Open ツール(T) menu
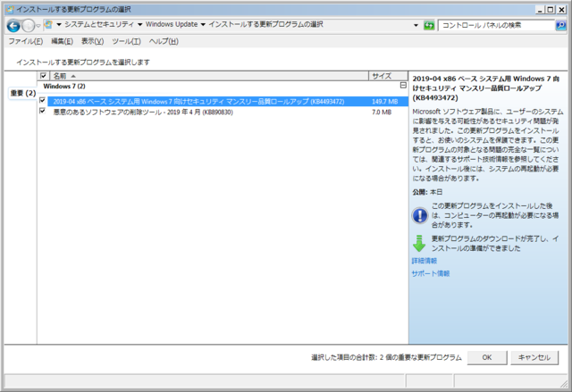The width and height of the screenshot is (572, 392). pyautogui.click(x=126, y=41)
